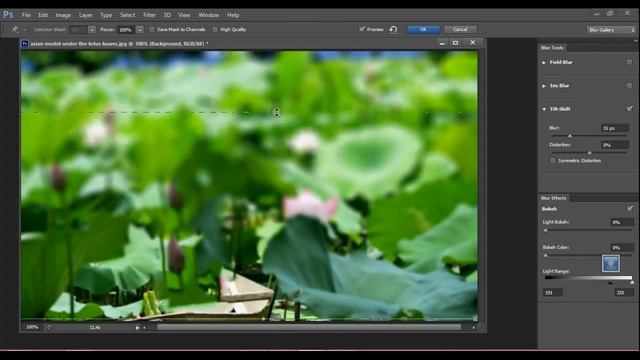Click the Photoshop Ps logo icon
Viewport: 640px width, 360px height.
(8, 15)
